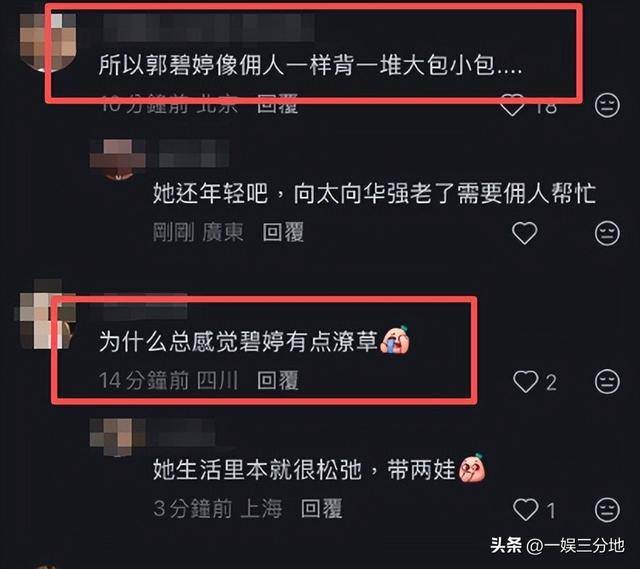Like the 碧婷有点潦草 comment from 四川

[x=525, y=382]
